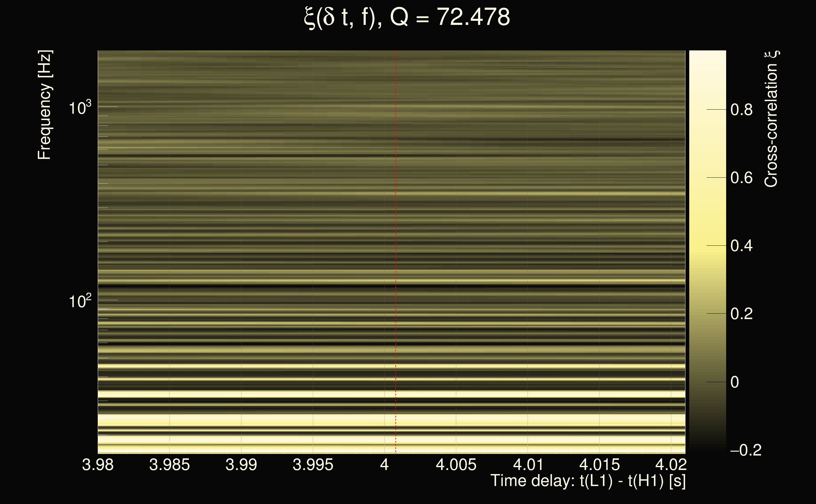
Task: Click the –0.2 colorbar tick label
Action: click(746, 450)
